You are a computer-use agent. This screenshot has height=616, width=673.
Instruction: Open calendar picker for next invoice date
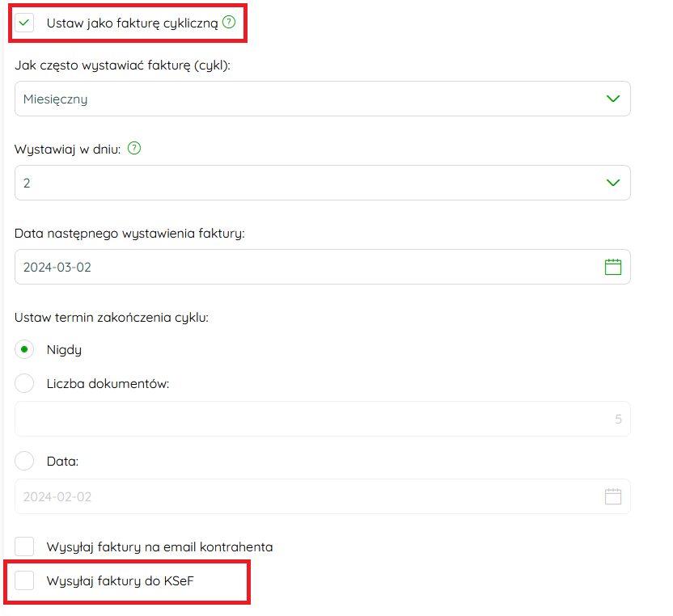(x=613, y=267)
